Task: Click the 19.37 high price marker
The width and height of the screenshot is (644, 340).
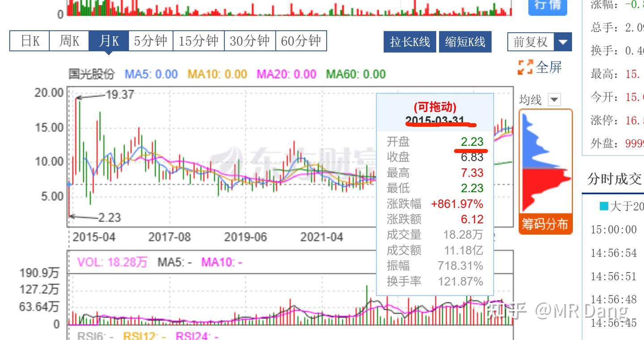Action: (x=119, y=94)
